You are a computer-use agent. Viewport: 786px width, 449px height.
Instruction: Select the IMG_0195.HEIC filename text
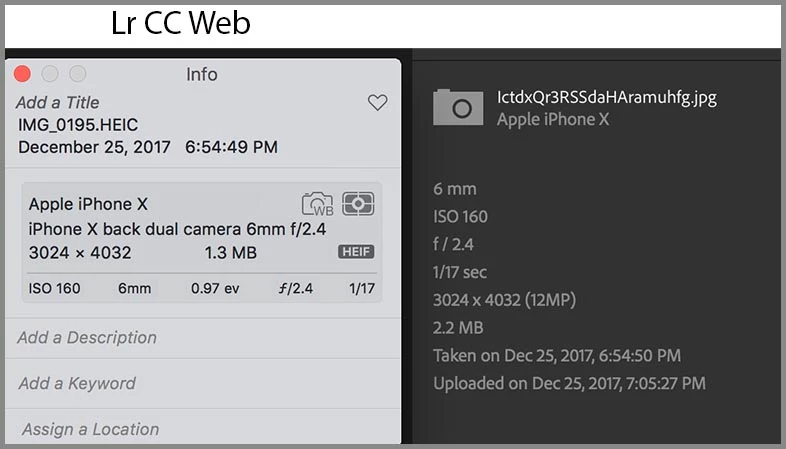[x=78, y=125]
